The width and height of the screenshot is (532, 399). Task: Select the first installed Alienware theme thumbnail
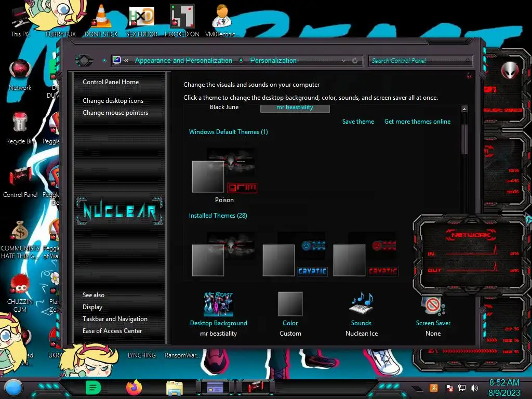(x=224, y=255)
